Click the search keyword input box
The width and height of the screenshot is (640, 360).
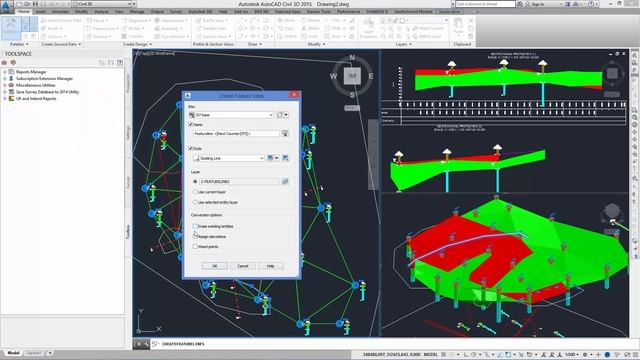[485, 4]
